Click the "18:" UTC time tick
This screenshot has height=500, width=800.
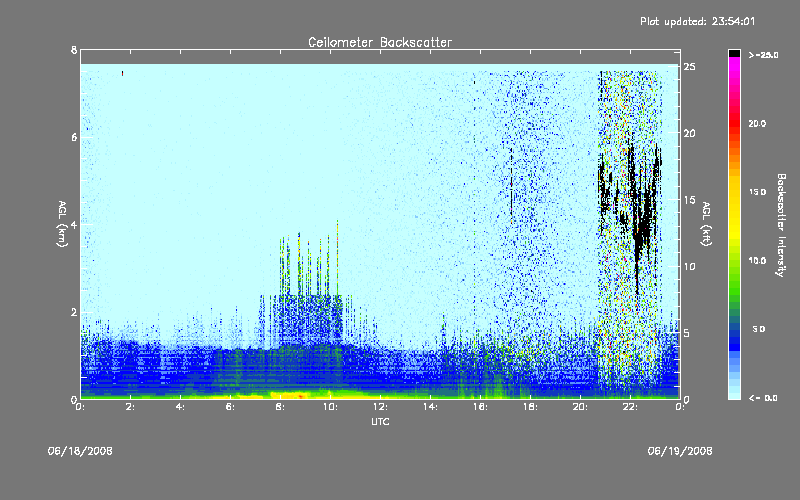[x=530, y=407]
